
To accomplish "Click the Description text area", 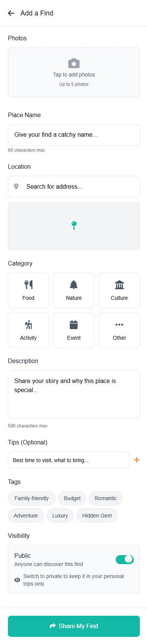I will click(x=74, y=394).
